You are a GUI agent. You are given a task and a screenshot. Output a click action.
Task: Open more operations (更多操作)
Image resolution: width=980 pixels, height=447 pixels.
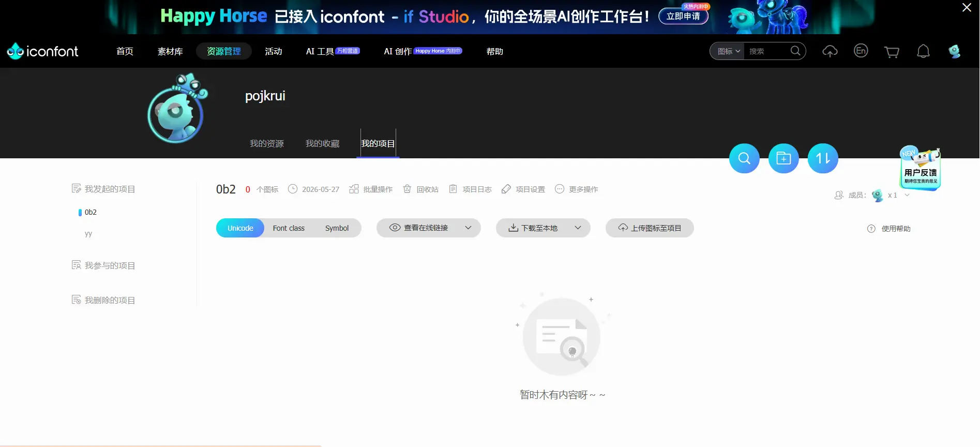[x=576, y=189]
